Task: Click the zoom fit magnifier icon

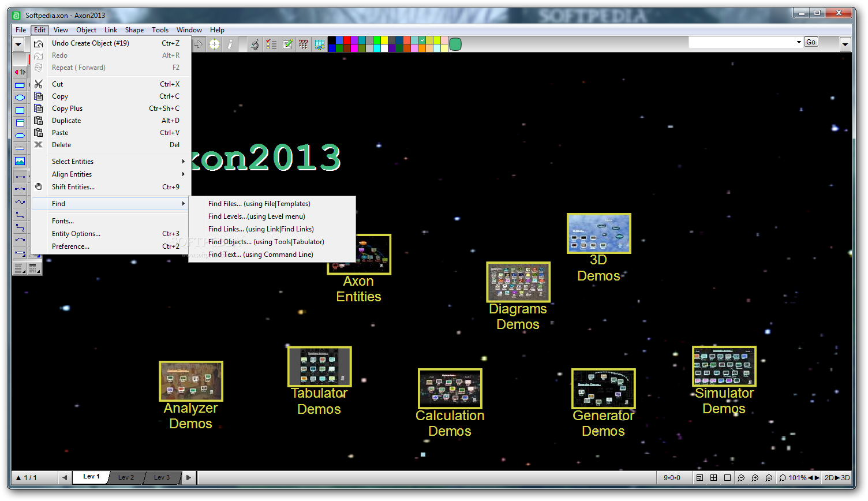Action: 769,478
